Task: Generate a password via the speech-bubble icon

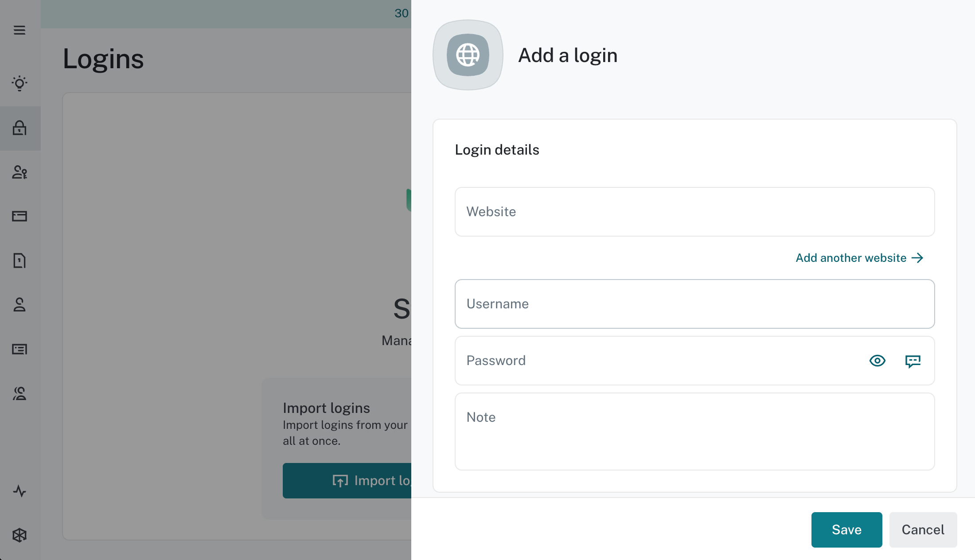Action: tap(912, 361)
